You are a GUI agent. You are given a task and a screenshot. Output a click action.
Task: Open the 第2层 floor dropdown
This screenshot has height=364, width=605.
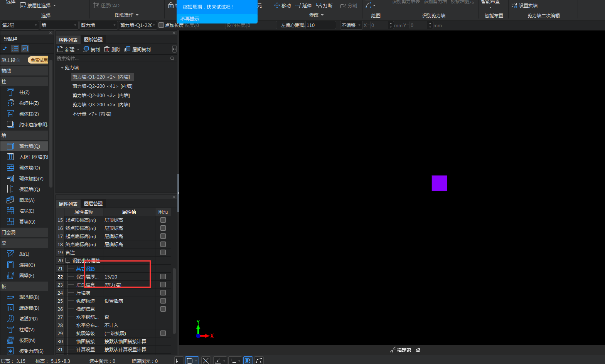[20, 25]
